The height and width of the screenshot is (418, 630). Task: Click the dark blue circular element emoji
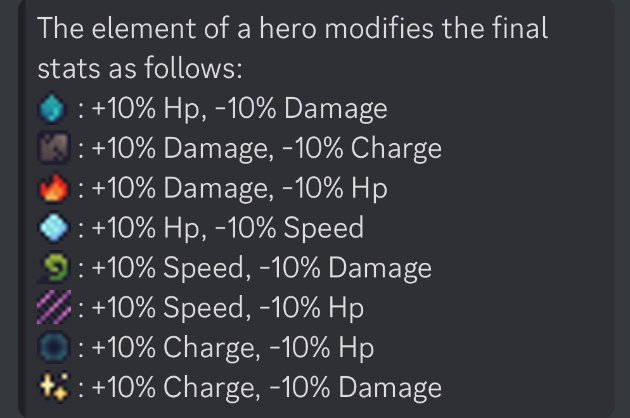coord(54,347)
